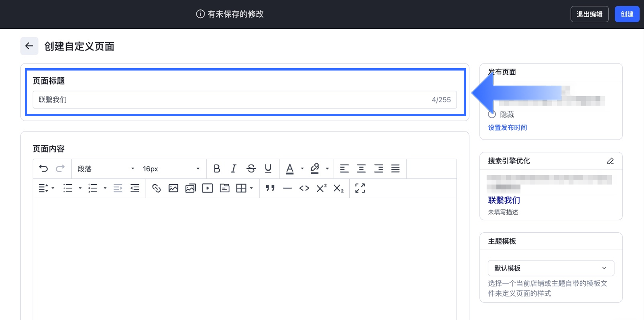
Task: Click the file insert icon
Action: coord(225,188)
